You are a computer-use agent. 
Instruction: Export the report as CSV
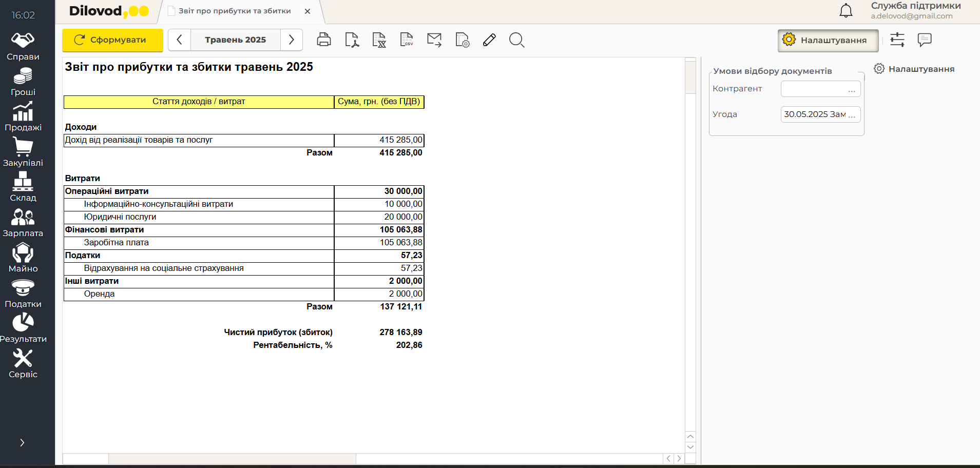point(407,40)
